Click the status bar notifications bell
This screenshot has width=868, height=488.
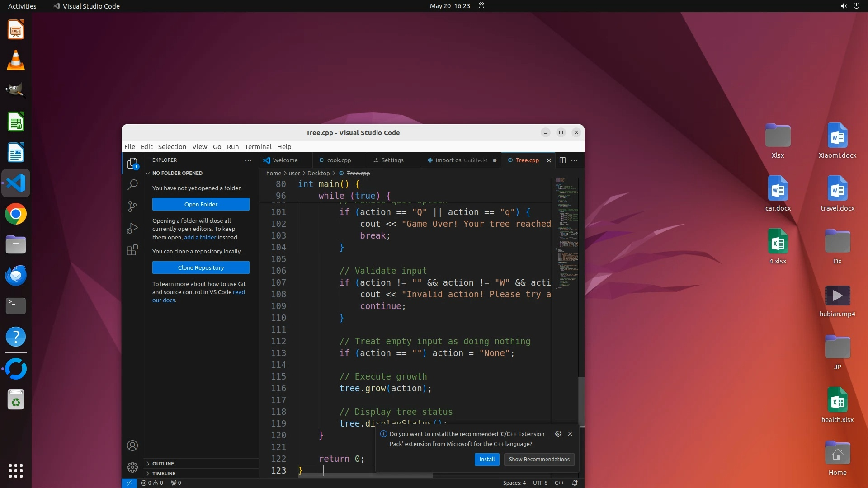[575, 483]
